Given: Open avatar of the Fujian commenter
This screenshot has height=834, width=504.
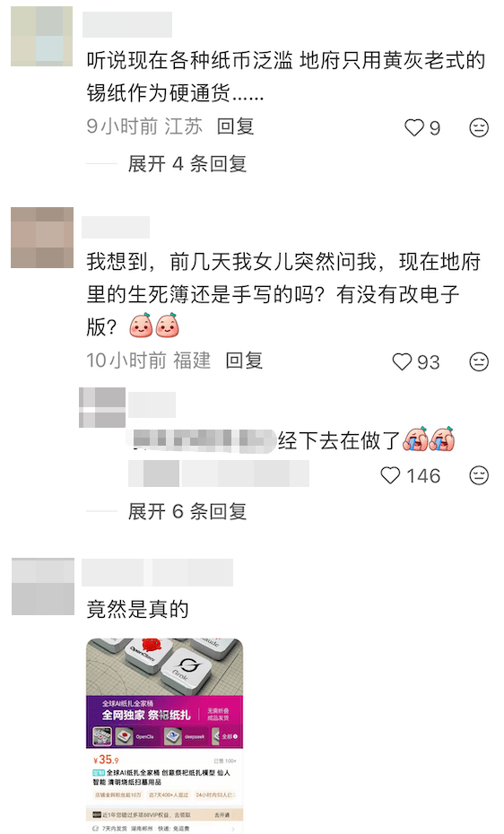Looking at the screenshot, I should click(x=42, y=238).
